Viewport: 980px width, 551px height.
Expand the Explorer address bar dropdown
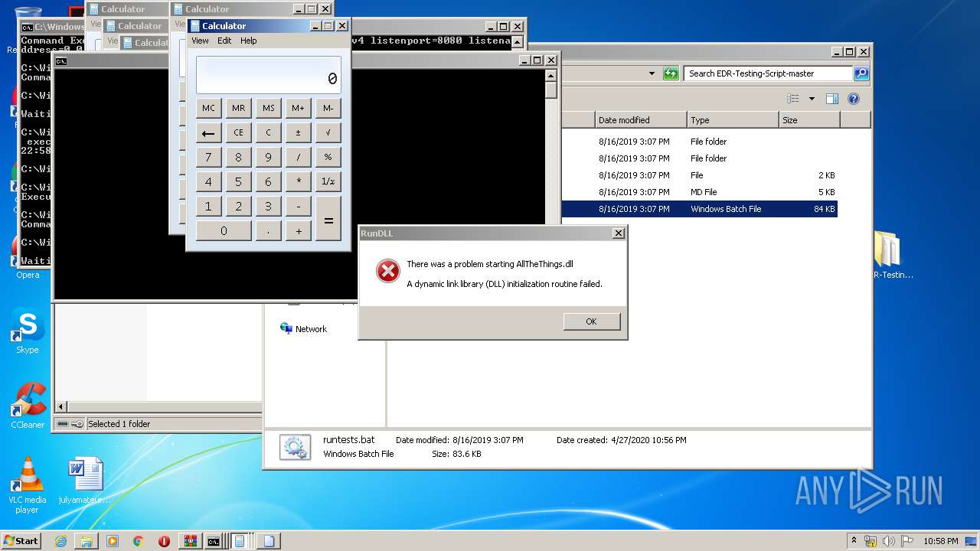pos(652,73)
